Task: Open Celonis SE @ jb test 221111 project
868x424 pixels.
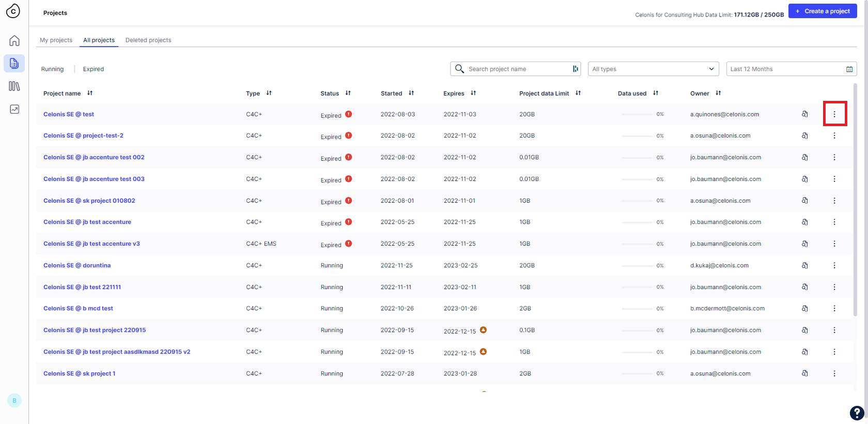Action: click(x=82, y=287)
